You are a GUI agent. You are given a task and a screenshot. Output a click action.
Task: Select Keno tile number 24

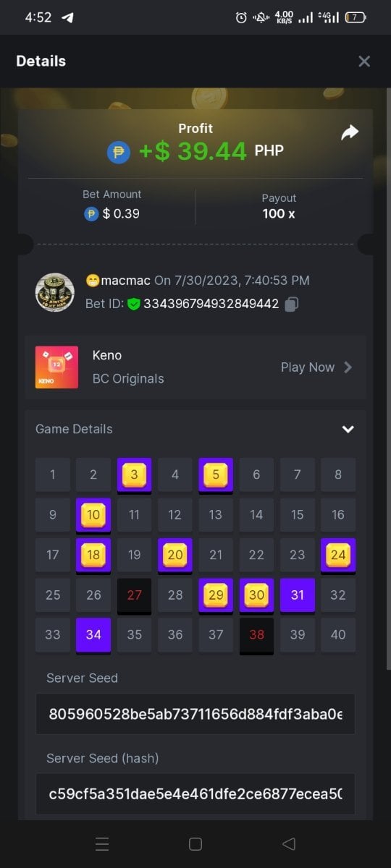click(x=338, y=556)
